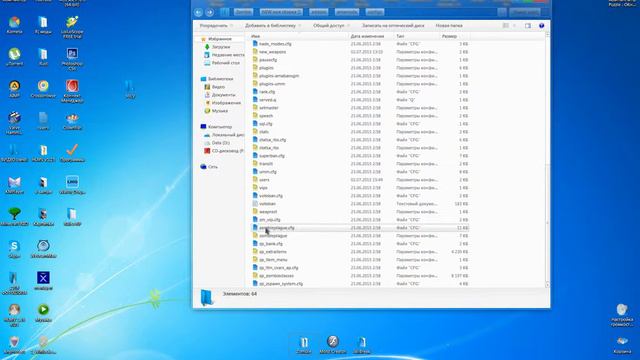This screenshot has height=360, width=640.
Task: Open the Explorer help question mark
Action: [542, 26]
